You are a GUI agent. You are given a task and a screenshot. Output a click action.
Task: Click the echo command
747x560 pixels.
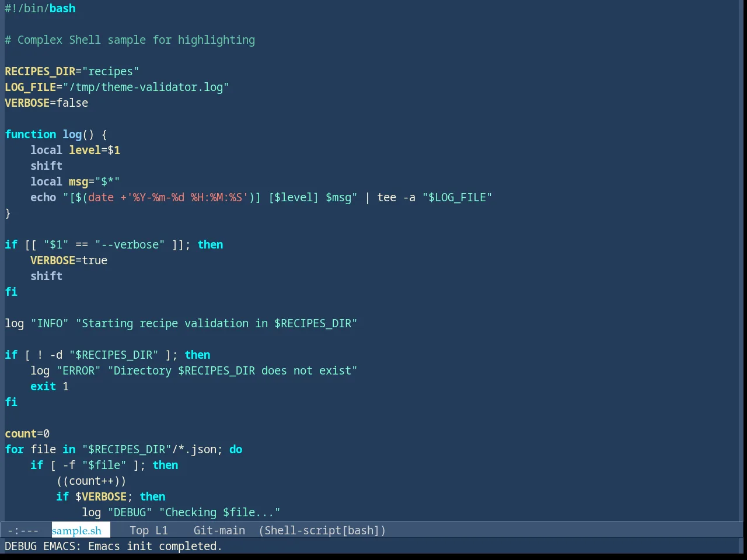click(43, 197)
